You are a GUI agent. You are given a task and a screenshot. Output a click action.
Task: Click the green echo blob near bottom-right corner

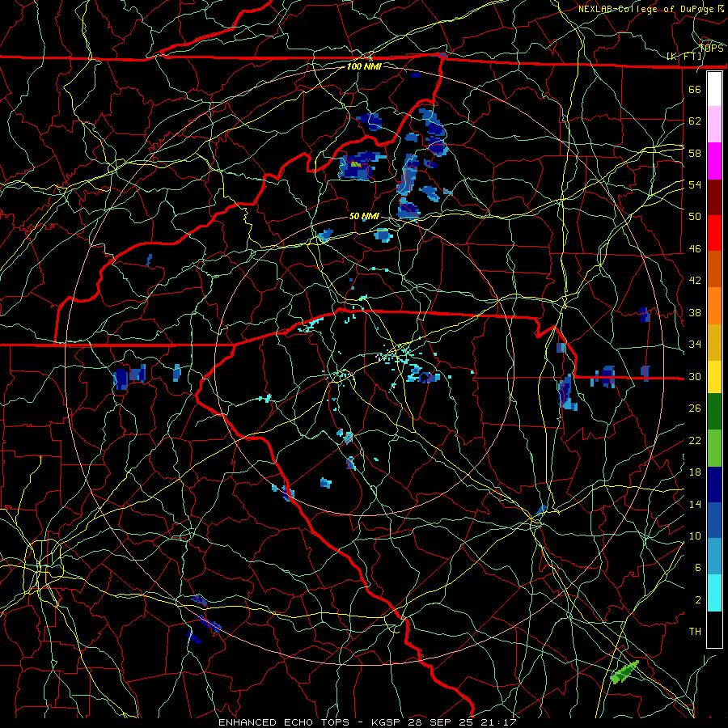tap(625, 672)
